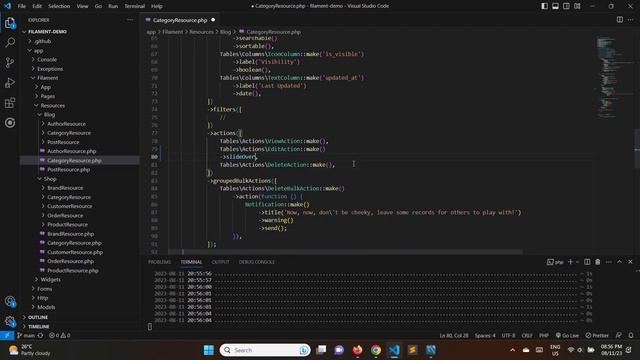640x360 pixels.
Task: Click the Windows taskbar search box
Action: 265,350
